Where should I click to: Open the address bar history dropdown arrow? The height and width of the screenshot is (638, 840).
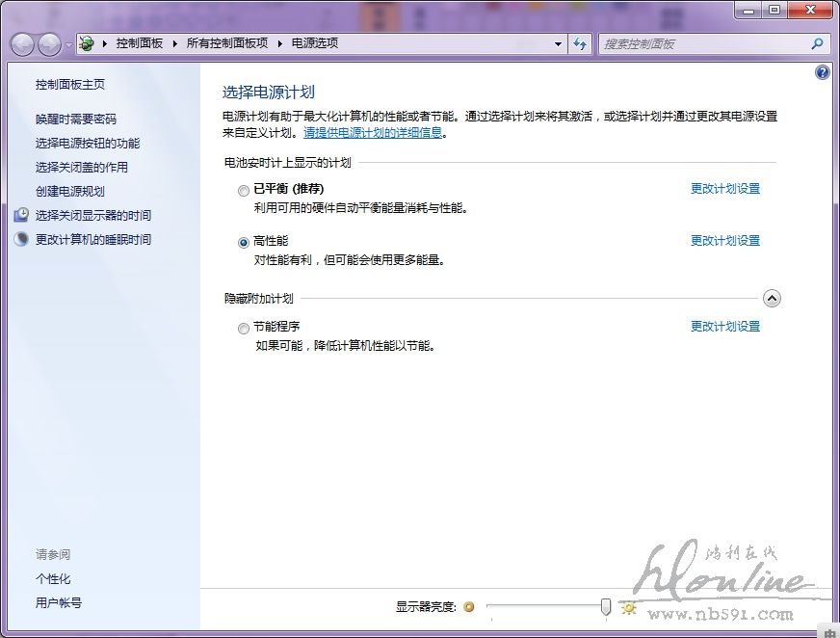click(558, 43)
